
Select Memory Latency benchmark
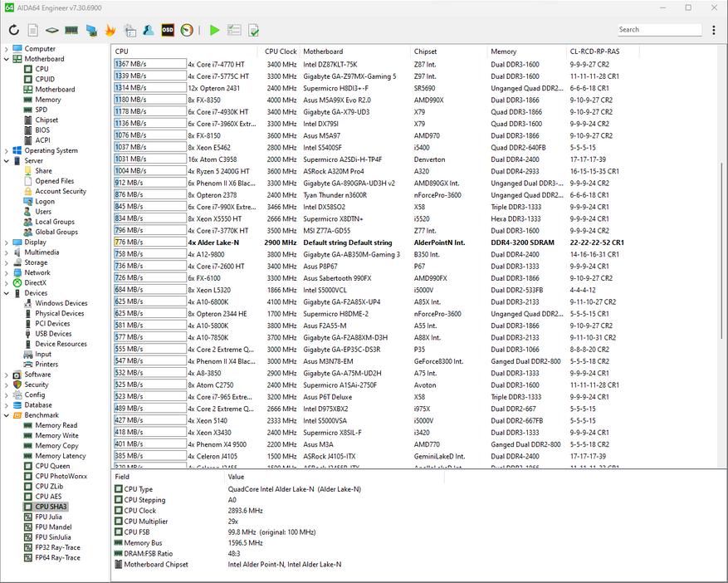point(60,456)
